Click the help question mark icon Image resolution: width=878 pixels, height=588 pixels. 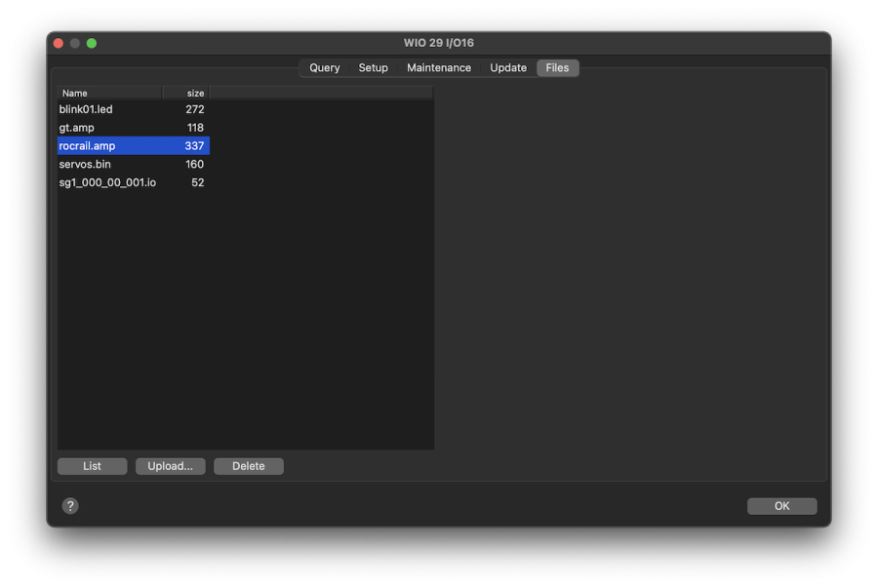point(70,505)
